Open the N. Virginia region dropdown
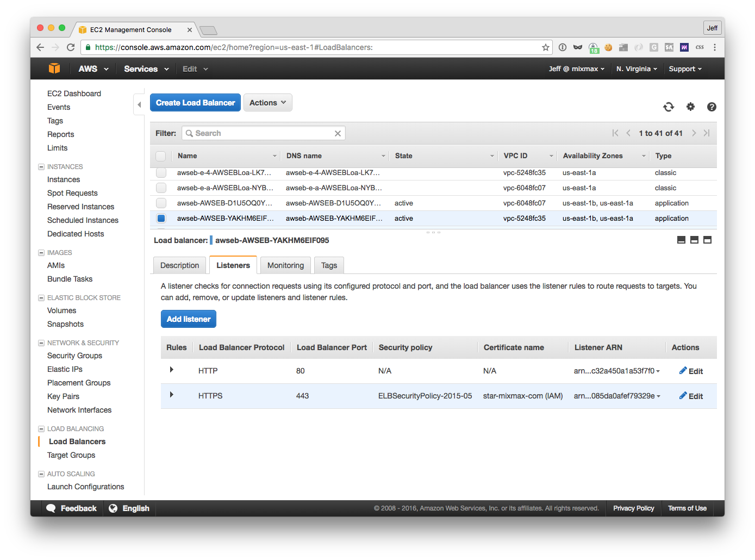Viewport: 755px width, 560px height. (637, 69)
